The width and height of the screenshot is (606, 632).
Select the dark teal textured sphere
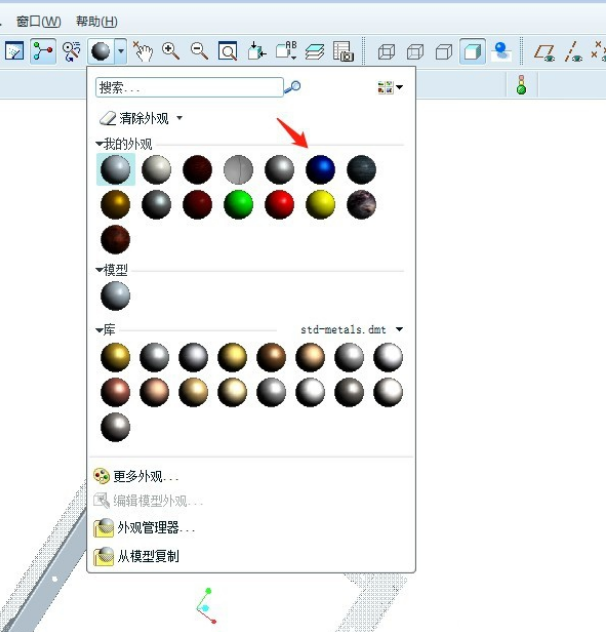pos(361,170)
